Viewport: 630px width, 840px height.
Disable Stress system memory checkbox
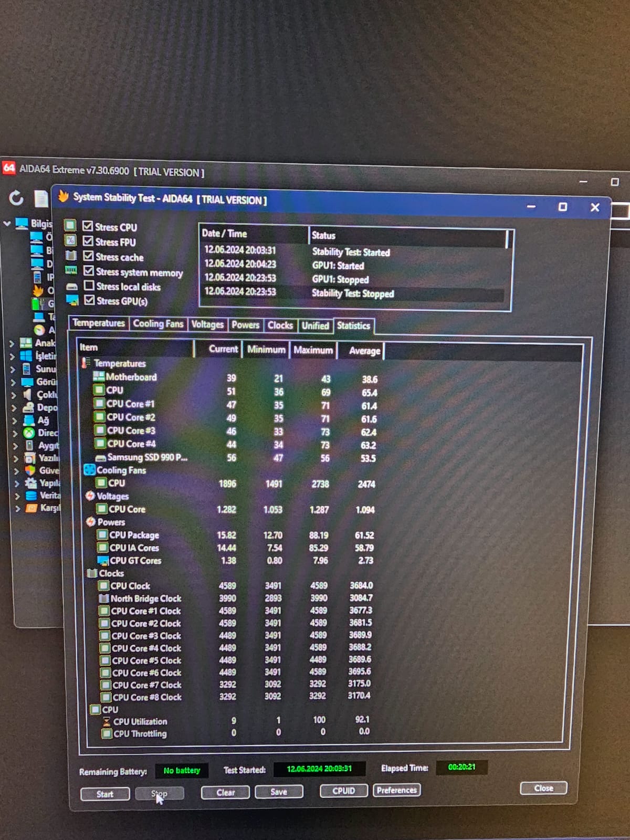pos(89,271)
